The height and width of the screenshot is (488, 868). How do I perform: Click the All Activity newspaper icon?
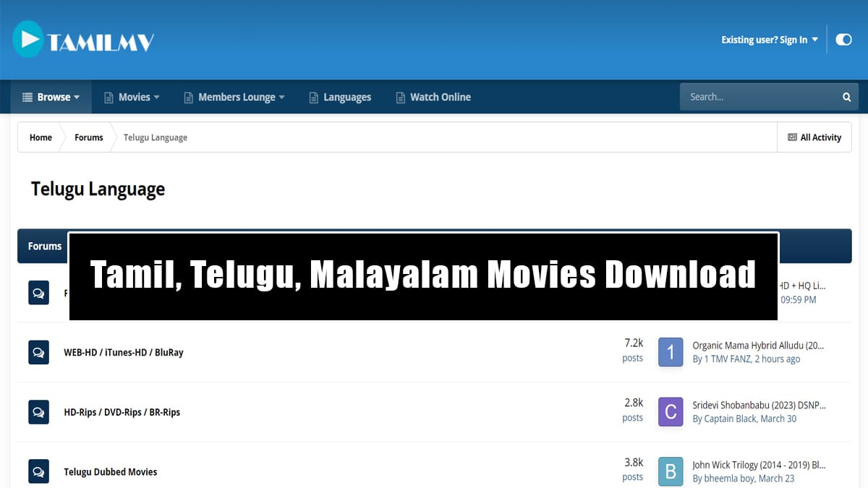(792, 137)
